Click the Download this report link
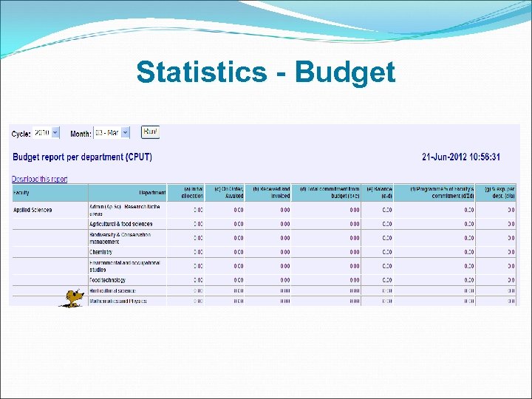 point(39,179)
